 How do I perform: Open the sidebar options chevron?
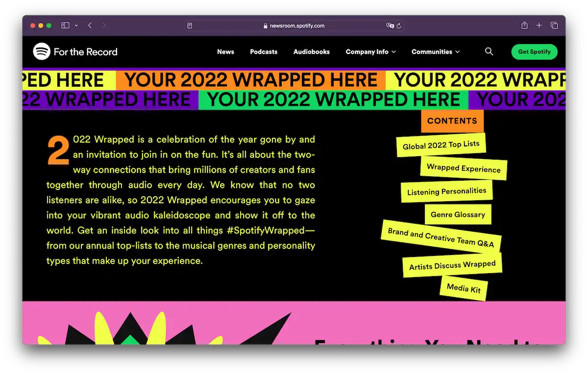(76, 25)
